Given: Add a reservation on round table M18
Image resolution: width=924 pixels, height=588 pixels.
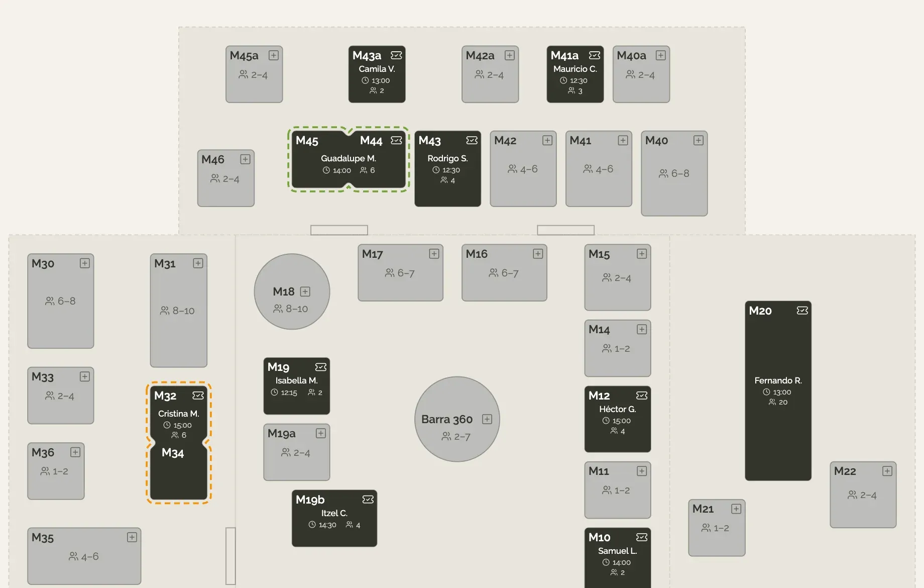Looking at the screenshot, I should point(305,291).
